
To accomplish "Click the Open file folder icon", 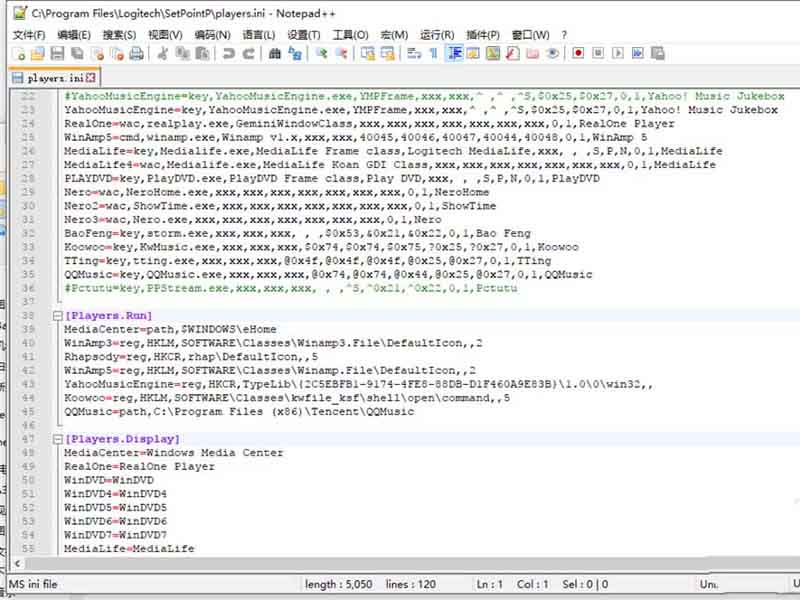I will (x=38, y=54).
